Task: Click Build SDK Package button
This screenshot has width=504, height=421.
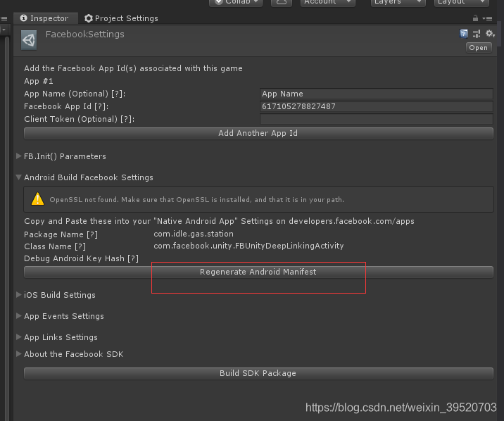Action: (258, 373)
